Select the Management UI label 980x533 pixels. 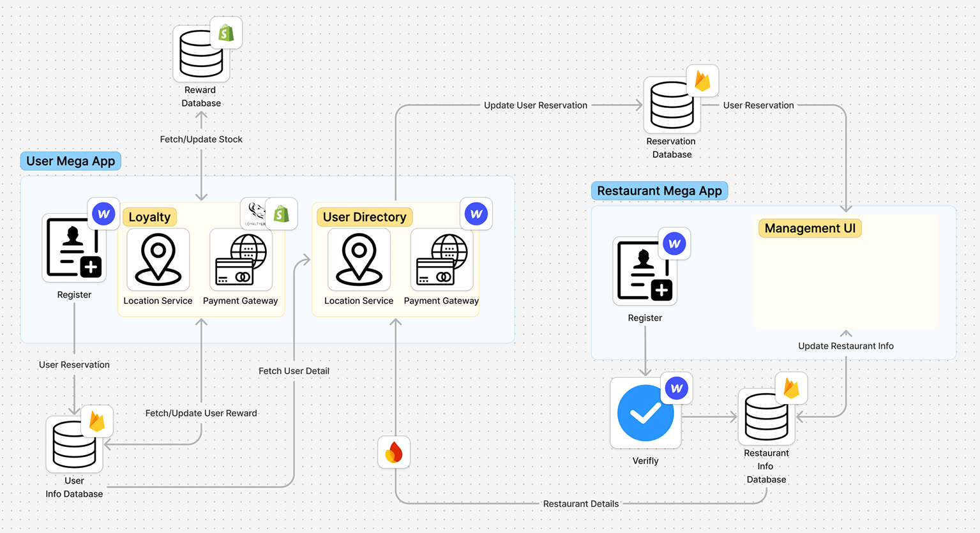810,229
